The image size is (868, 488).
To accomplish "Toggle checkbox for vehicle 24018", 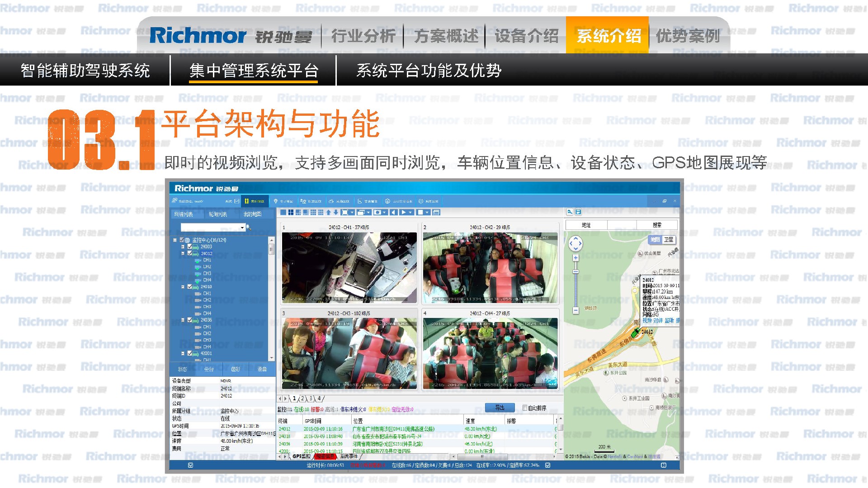I will 190,286.
